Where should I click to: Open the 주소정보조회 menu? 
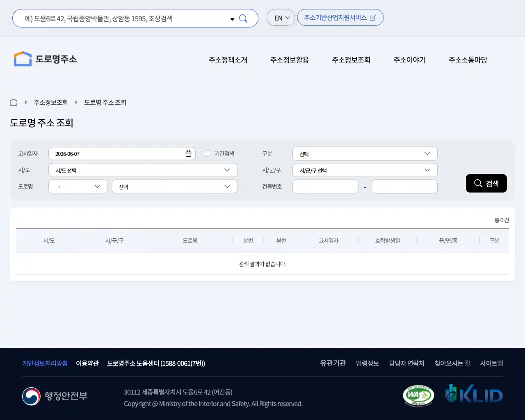point(351,60)
